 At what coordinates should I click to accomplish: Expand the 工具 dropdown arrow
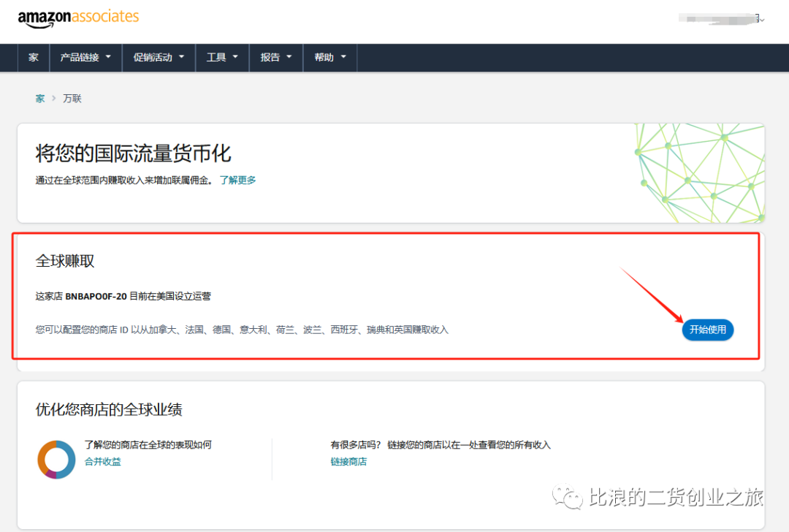[x=235, y=57]
